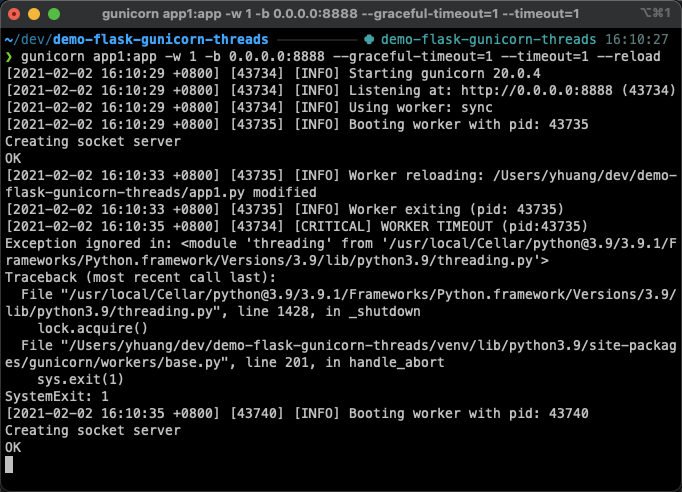Minimize the terminal with yellow button
Screen dimensions: 682x492
pyautogui.click(x=34, y=14)
